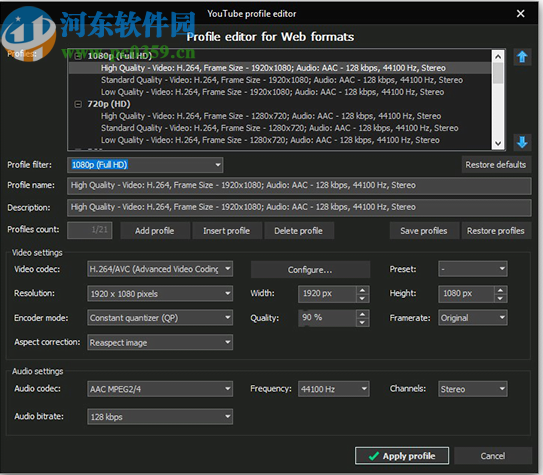The height and width of the screenshot is (475, 543).
Task: Click the Quality percentage field
Action: tap(327, 318)
